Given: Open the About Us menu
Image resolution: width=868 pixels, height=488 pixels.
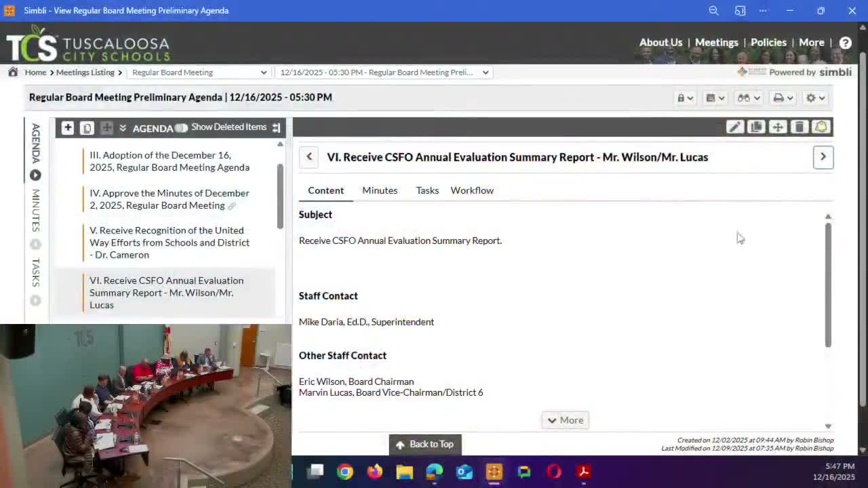Looking at the screenshot, I should pos(660,42).
